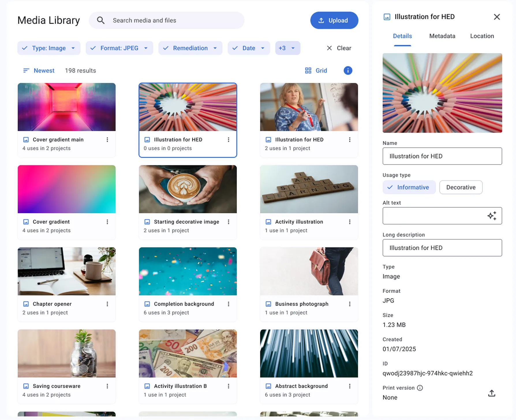Image resolution: width=516 pixels, height=420 pixels.
Task: Open three-dot menu for Chapter opener
Action: coord(107,304)
